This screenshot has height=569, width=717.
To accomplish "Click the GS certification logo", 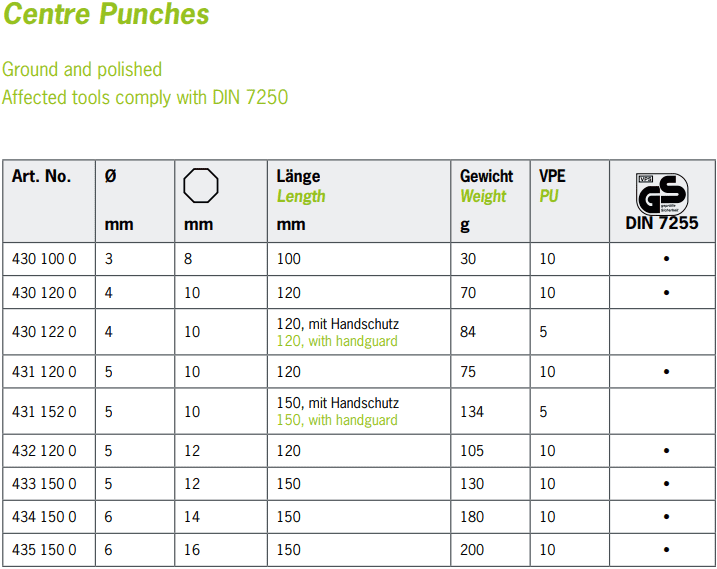I will click(662, 191).
